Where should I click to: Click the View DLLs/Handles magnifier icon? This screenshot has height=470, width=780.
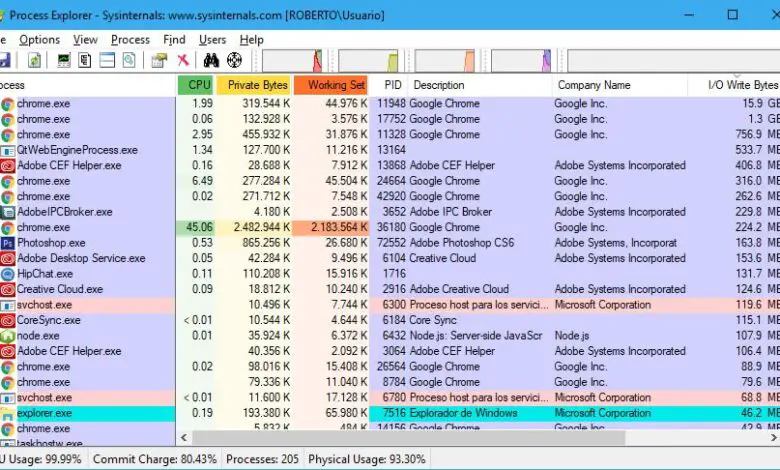129,60
